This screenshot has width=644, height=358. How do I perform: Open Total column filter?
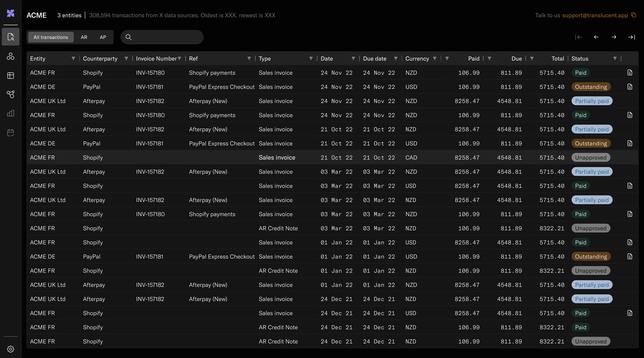click(532, 58)
